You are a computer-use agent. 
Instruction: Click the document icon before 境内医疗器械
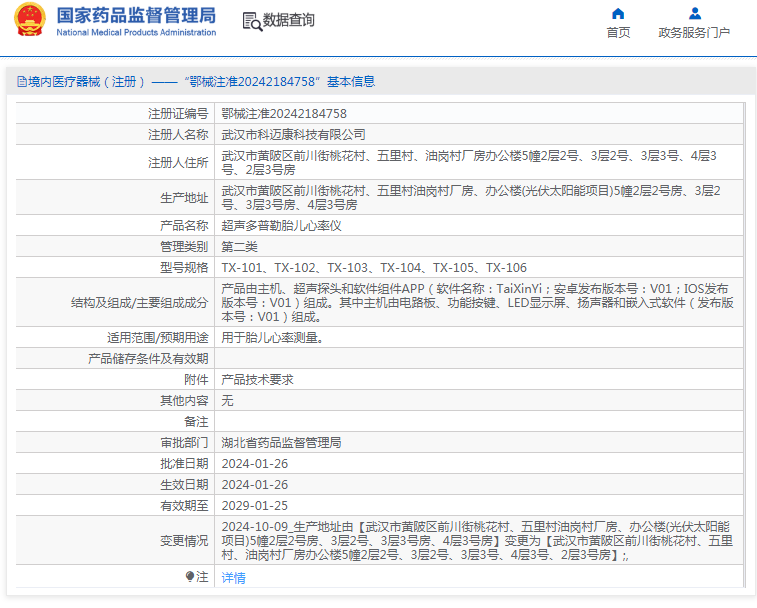pos(22,82)
